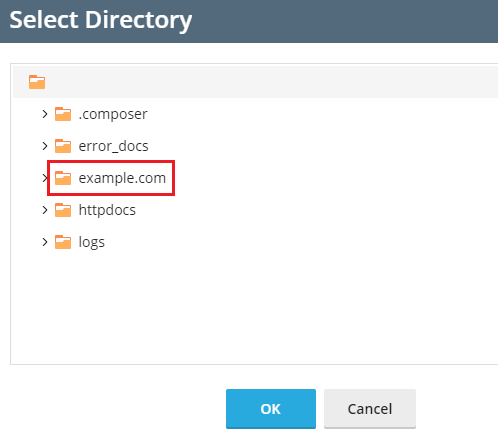Click the logs folder icon
The height and width of the screenshot is (445, 498).
[63, 242]
